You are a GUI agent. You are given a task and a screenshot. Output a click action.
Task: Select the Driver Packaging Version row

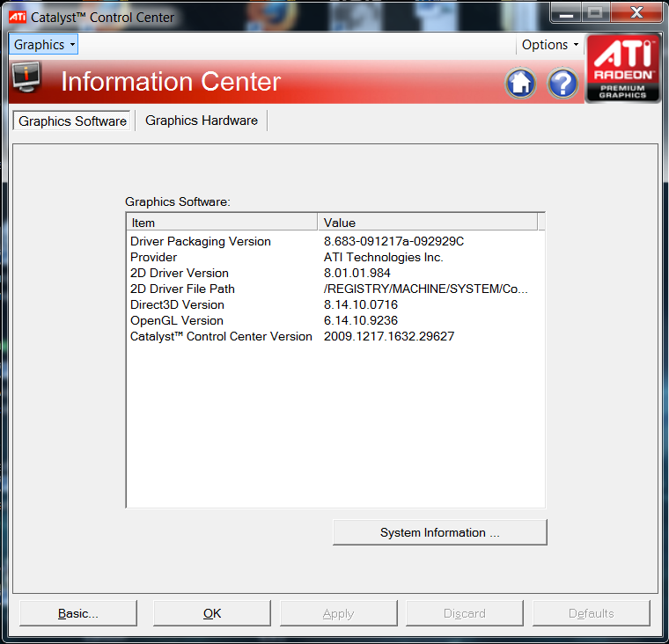[x=335, y=241]
